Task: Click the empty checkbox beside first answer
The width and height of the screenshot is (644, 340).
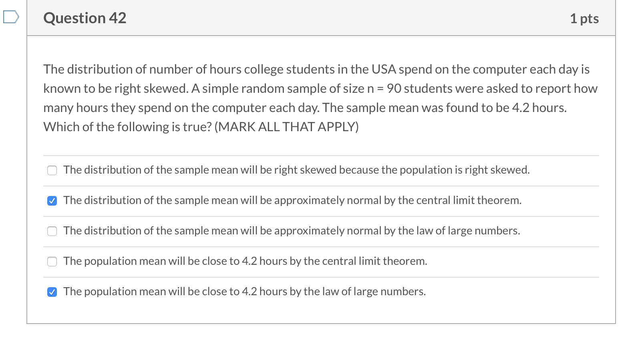Action: [x=52, y=170]
